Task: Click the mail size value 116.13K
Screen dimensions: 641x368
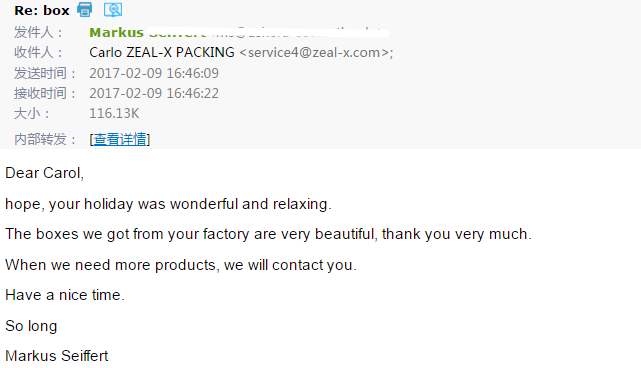Action: 114,113
